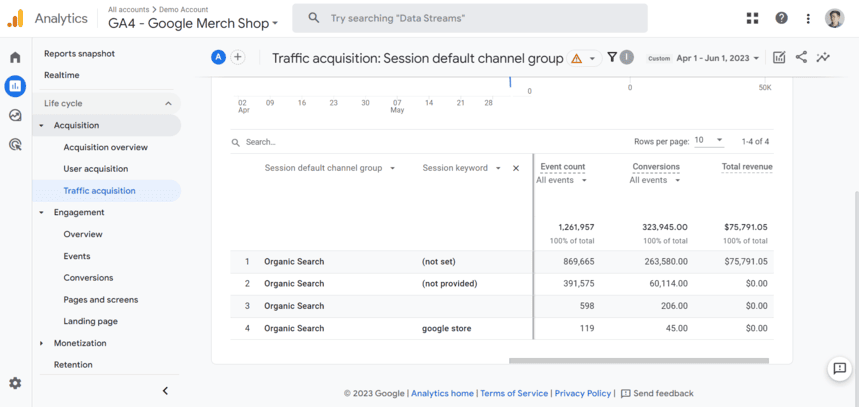The width and height of the screenshot is (859, 407).
Task: Open the Help question mark icon
Action: (781, 18)
